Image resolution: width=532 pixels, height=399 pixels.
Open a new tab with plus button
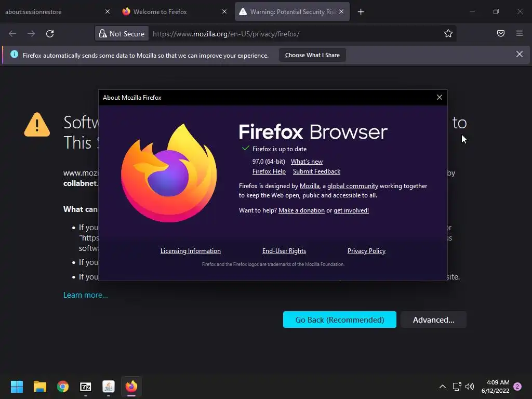[361, 12]
